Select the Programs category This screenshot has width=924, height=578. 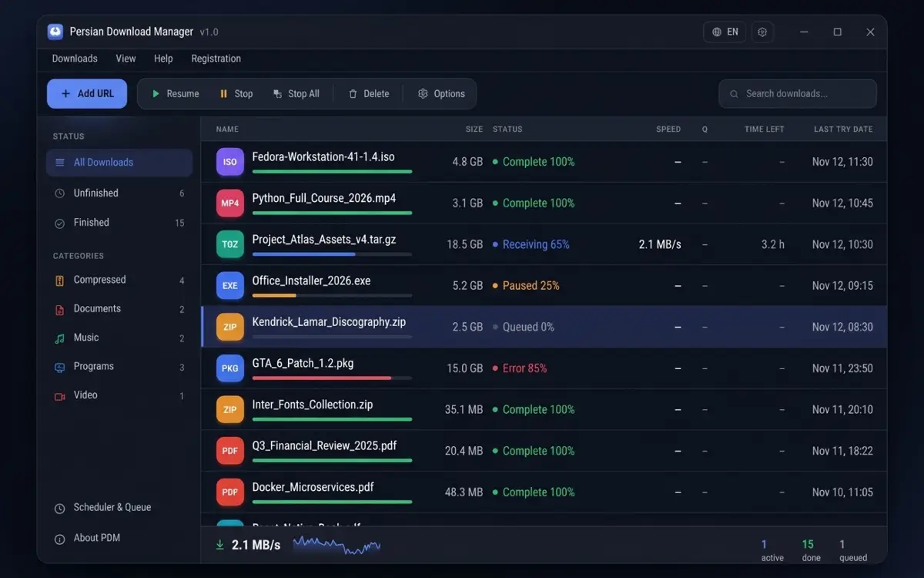[x=119, y=367]
